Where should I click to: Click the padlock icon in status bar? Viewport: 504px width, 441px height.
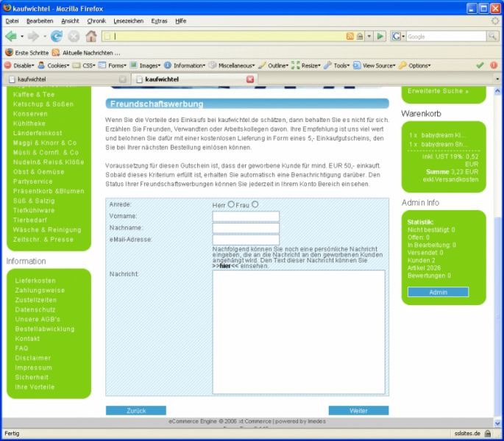click(488, 434)
